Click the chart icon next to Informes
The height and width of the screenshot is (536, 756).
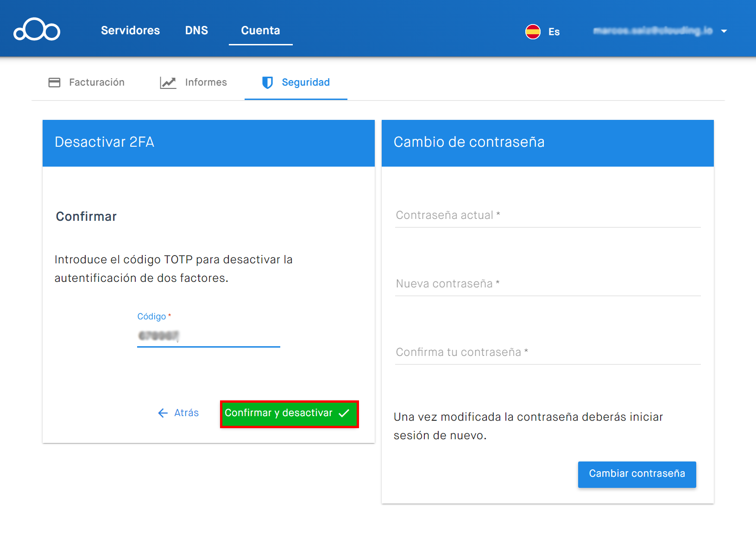168,82
